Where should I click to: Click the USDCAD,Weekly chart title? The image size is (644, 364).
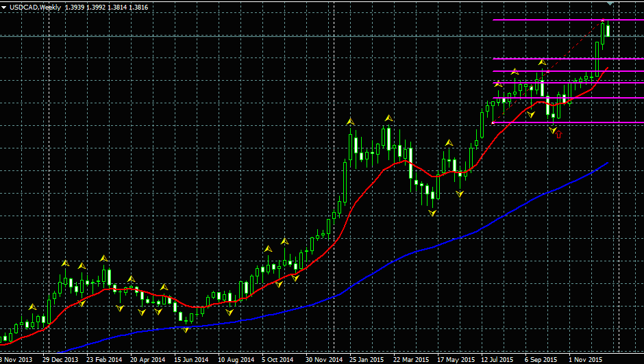35,8
